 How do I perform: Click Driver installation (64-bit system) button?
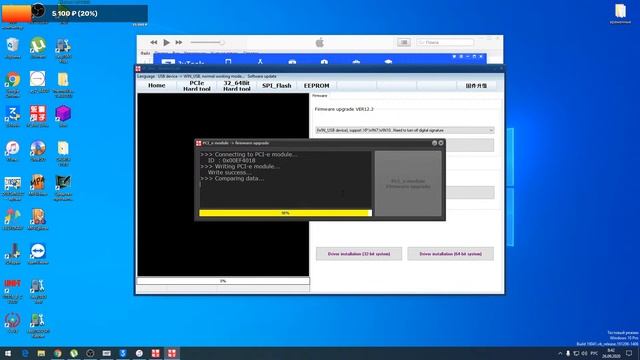451,254
